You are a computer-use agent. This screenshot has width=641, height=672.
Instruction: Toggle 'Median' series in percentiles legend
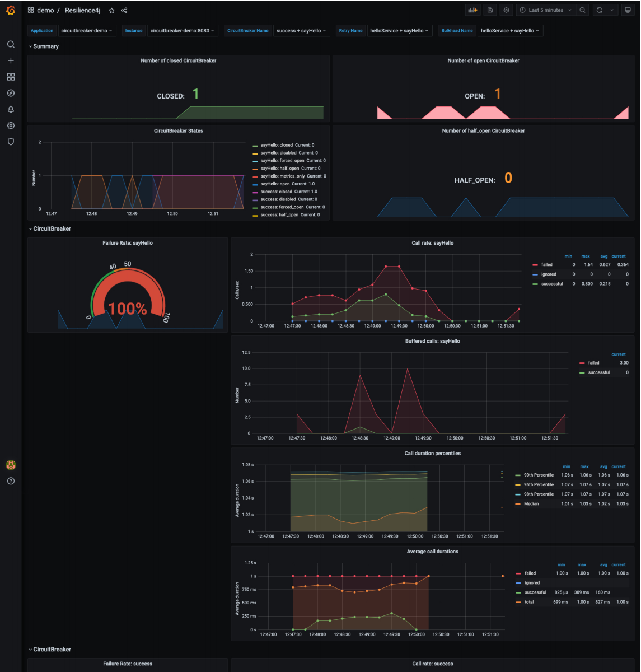pos(531,503)
